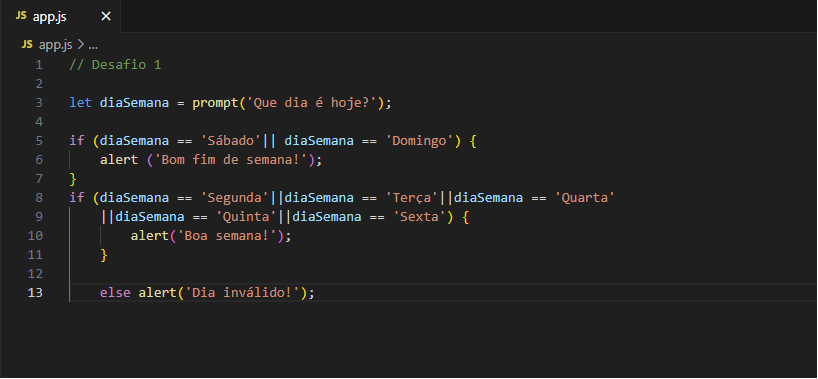Click the closing brace on line 7
This screenshot has height=379, width=818.
coord(73,179)
